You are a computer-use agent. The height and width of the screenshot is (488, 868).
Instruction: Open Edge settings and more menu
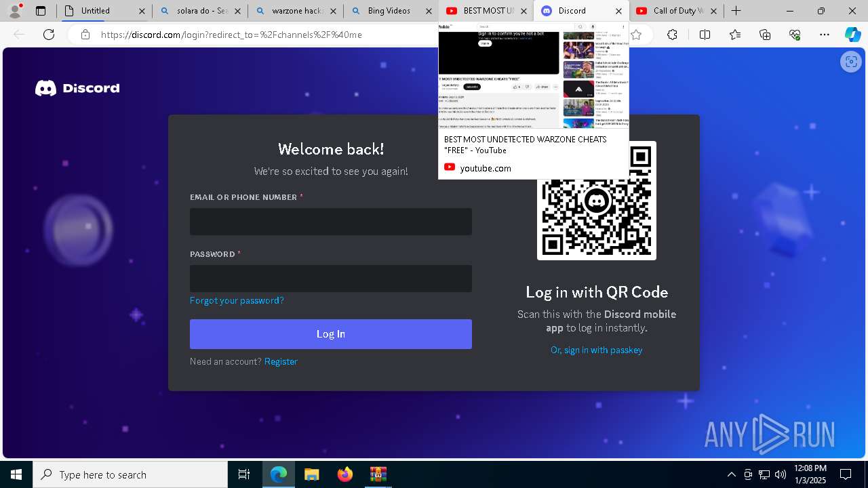(825, 35)
